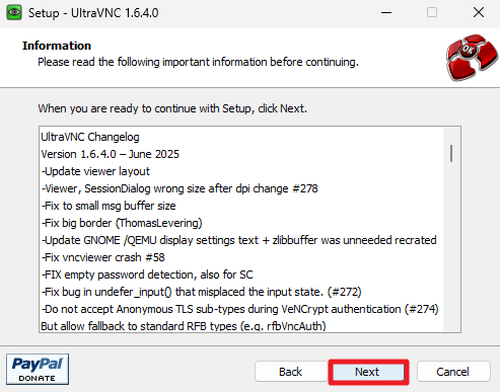Place cursor on 'UltraVNC Changelog' line
This screenshot has width=500, height=392.
tap(90, 137)
